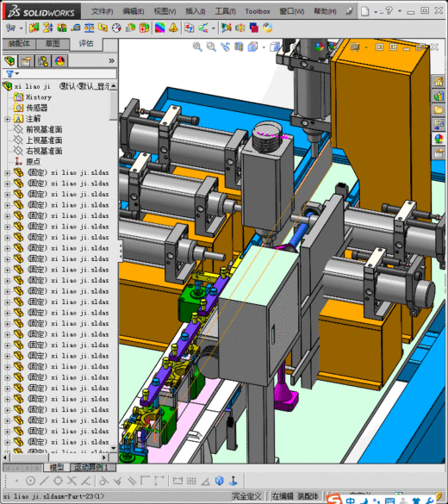Open the FeatureManager design tree tab icon
This screenshot has height=504, width=448.
click(x=10, y=61)
